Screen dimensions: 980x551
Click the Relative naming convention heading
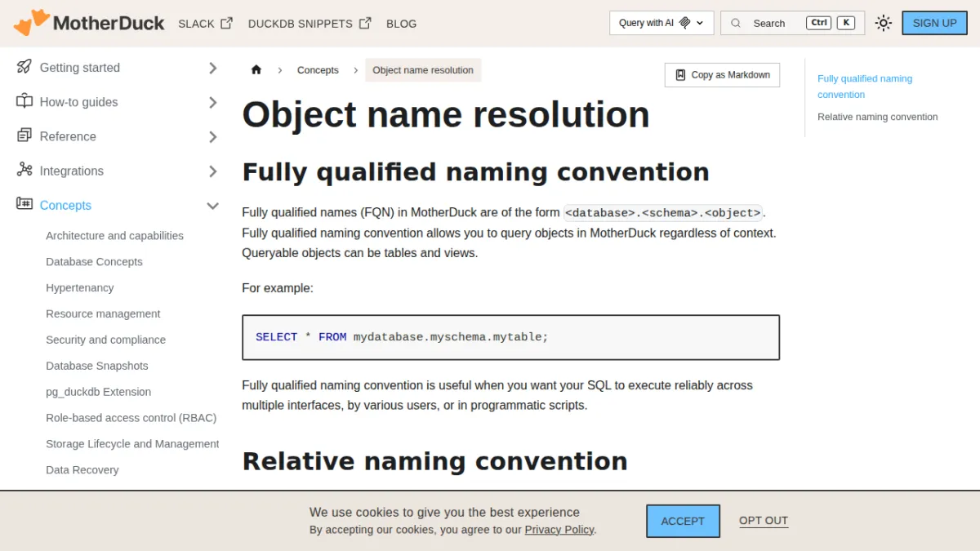[x=435, y=461]
